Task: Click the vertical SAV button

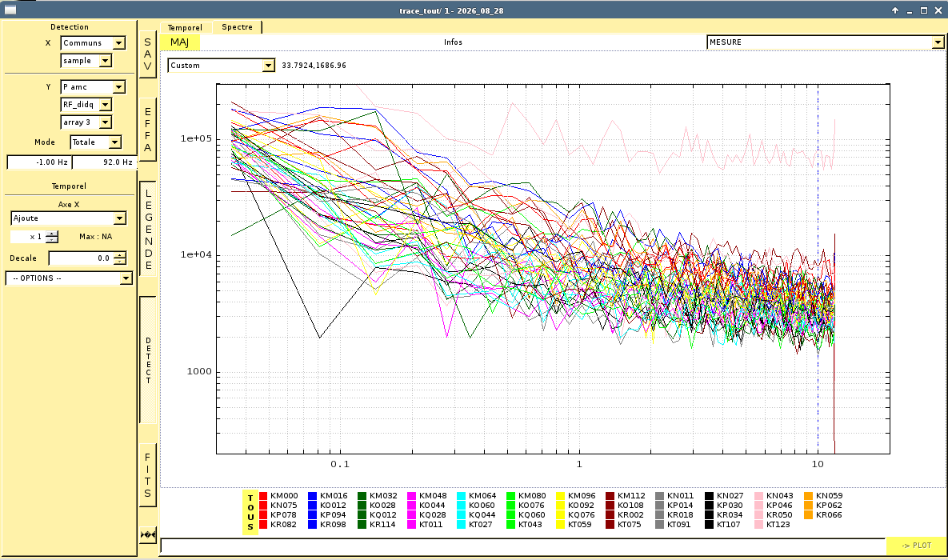Action: [x=147, y=54]
